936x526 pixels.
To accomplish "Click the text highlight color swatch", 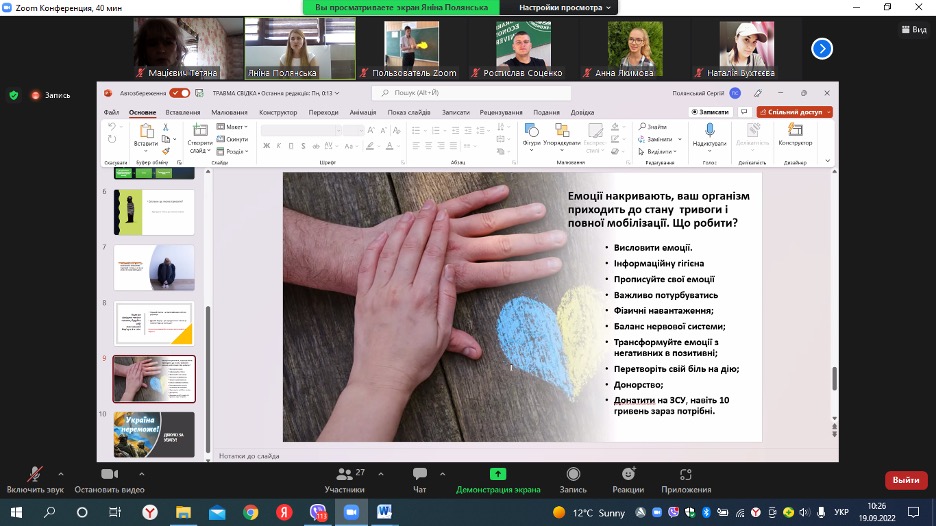I will coord(370,146).
